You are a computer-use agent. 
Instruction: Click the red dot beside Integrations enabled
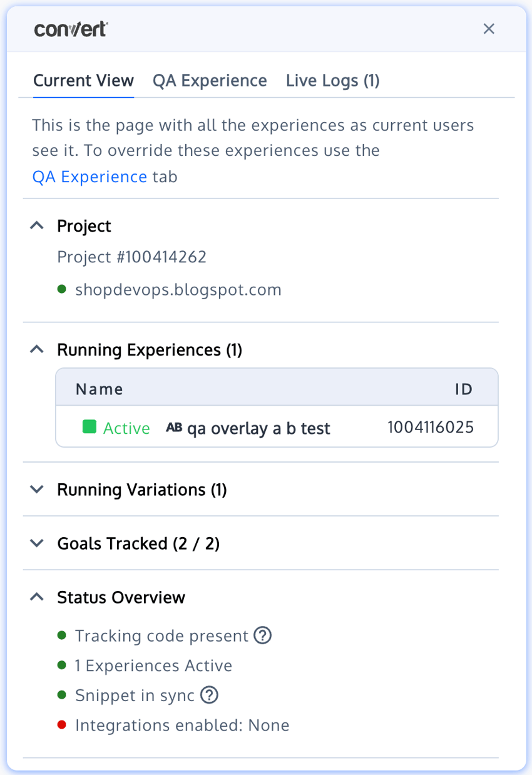pyautogui.click(x=62, y=724)
